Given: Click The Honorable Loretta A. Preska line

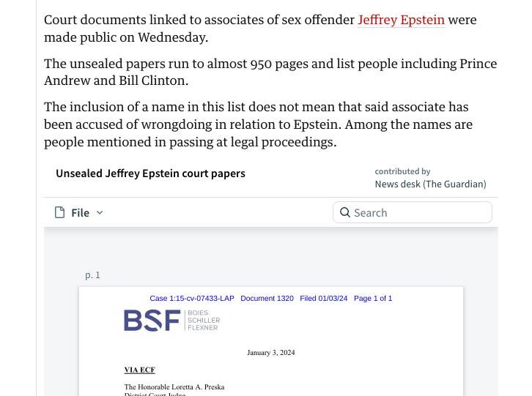Looking at the screenshot, I should 174,386.
